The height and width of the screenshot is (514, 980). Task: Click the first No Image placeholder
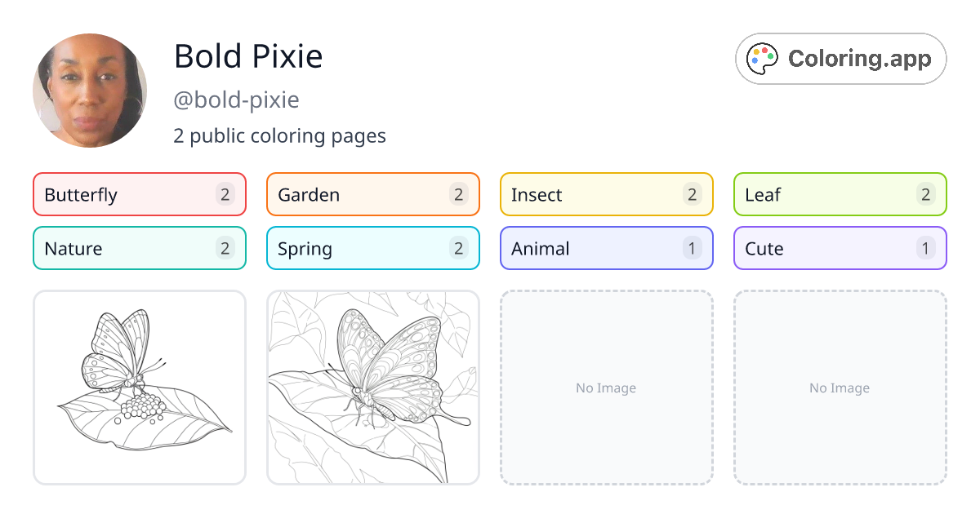[606, 388]
